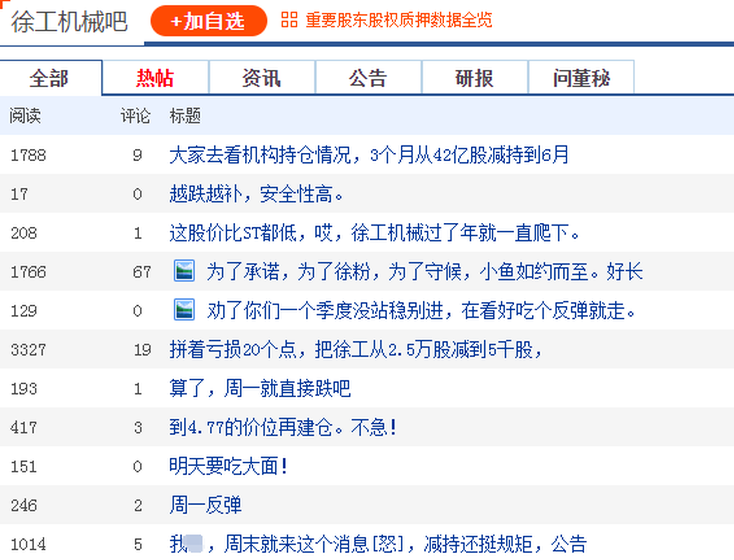This screenshot has height=560, width=734.
Task: Open the 研报 tab
Action: pos(475,78)
